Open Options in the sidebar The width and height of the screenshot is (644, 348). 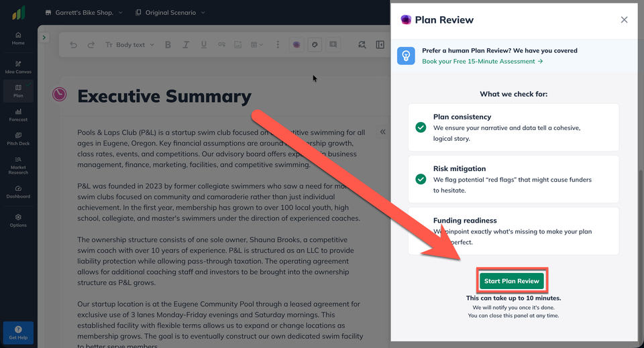pos(18,221)
